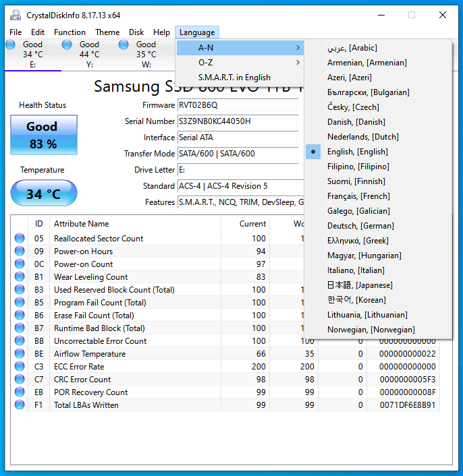Select the Y: drive status orb
The width and height of the screenshot is (463, 476).
tap(67, 44)
